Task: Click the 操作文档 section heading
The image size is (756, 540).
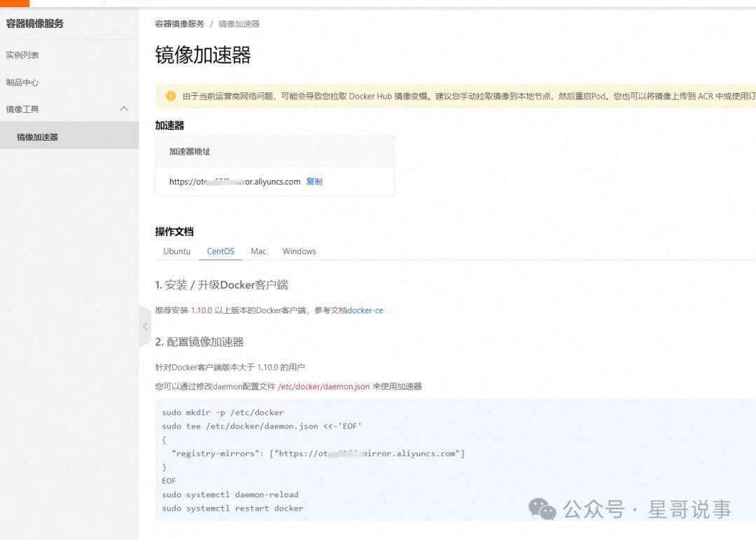Action: (x=174, y=232)
